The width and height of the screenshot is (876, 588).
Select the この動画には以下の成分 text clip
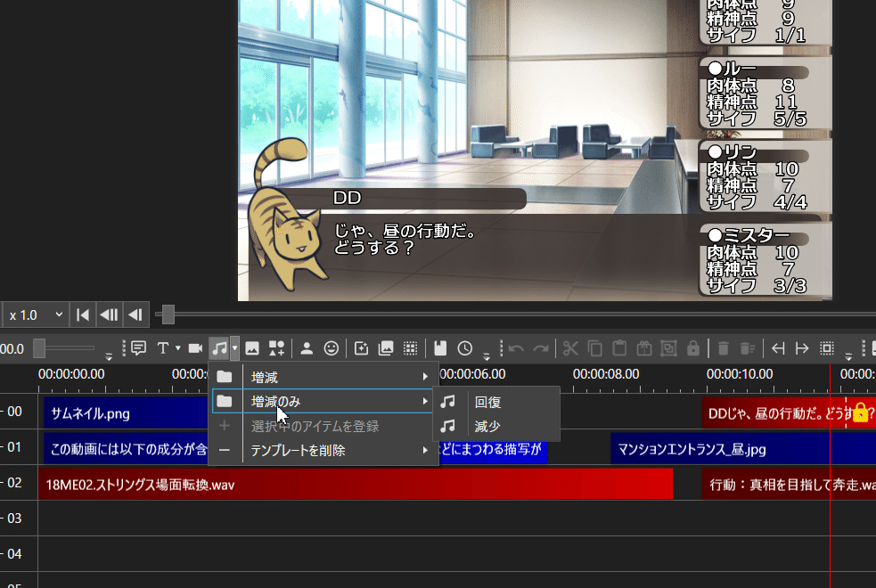[126, 449]
